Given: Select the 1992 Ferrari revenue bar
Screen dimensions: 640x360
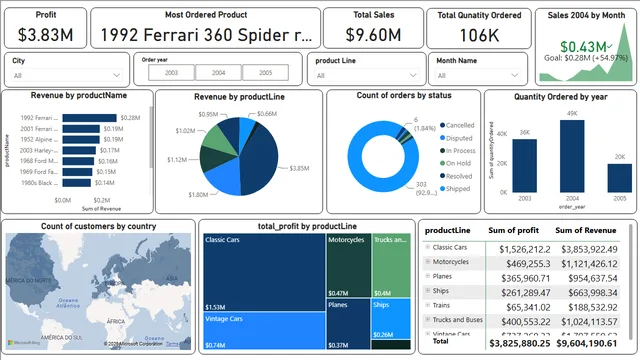Looking at the screenshot, I should [89, 118].
